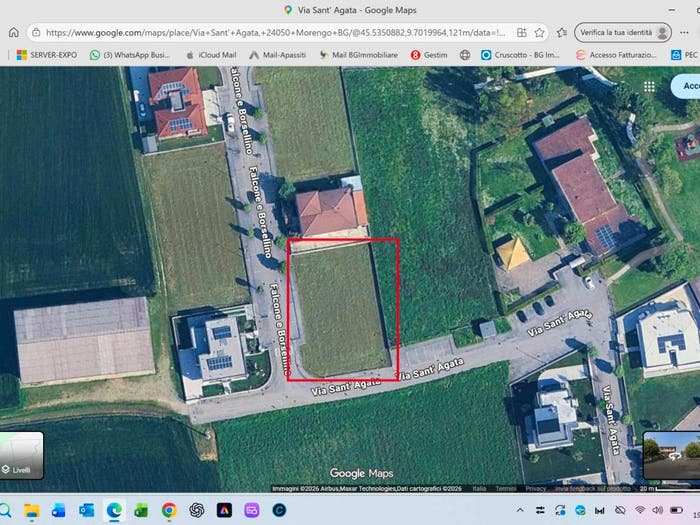This screenshot has height=525, width=700.
Task: Click Italia link in map footer
Action: tap(479, 489)
